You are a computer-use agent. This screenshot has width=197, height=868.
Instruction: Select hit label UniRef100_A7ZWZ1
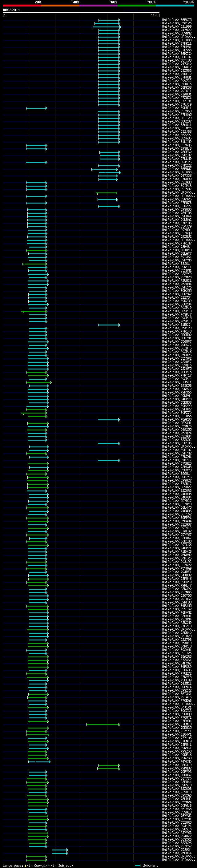tap(177, 98)
